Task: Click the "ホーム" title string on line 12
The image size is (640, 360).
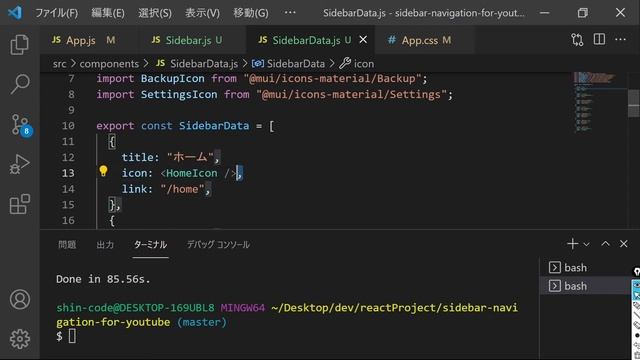Action: (190, 157)
